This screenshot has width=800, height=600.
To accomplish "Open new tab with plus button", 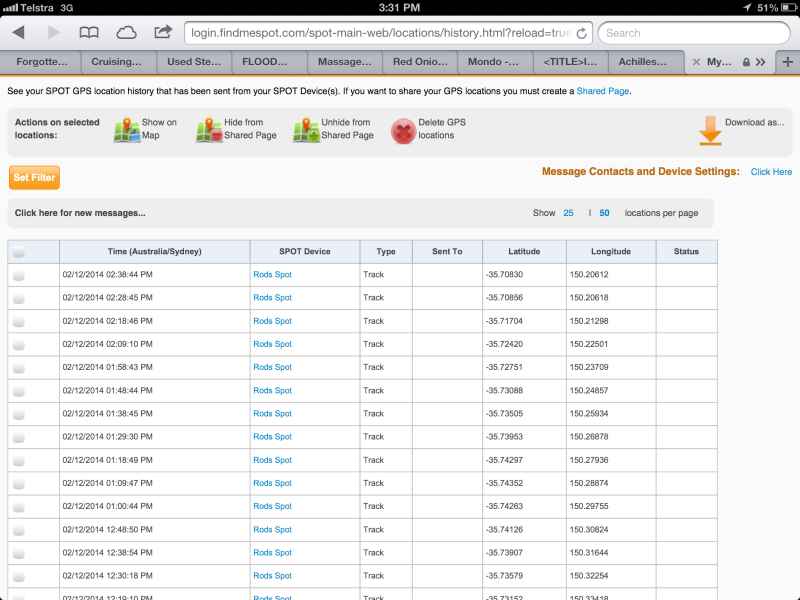I will [787, 61].
